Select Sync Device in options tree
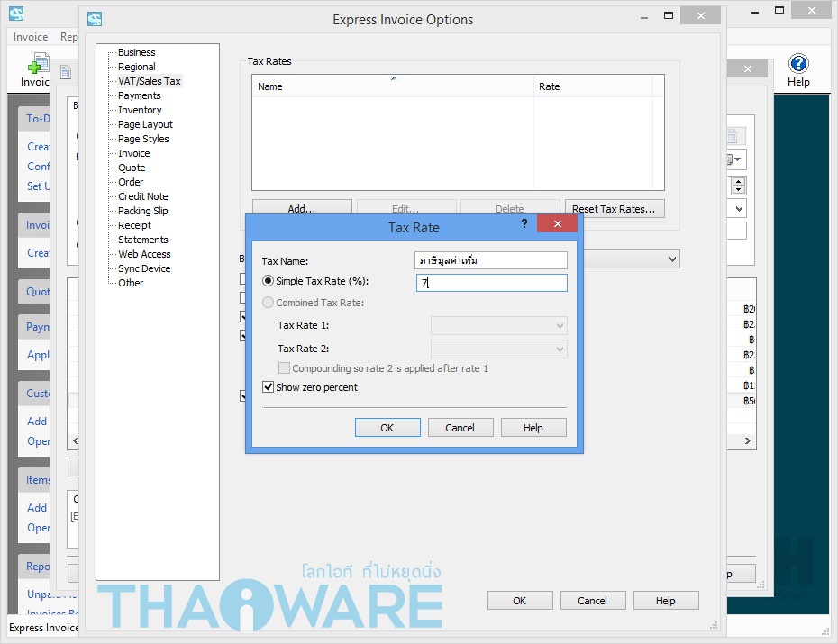 click(x=144, y=268)
